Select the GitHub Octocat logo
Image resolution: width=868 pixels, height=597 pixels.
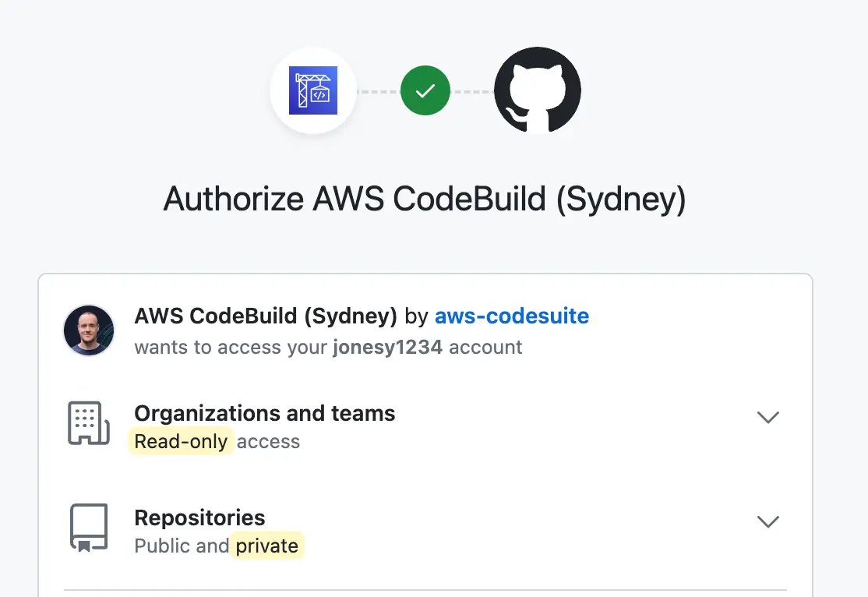click(x=538, y=90)
